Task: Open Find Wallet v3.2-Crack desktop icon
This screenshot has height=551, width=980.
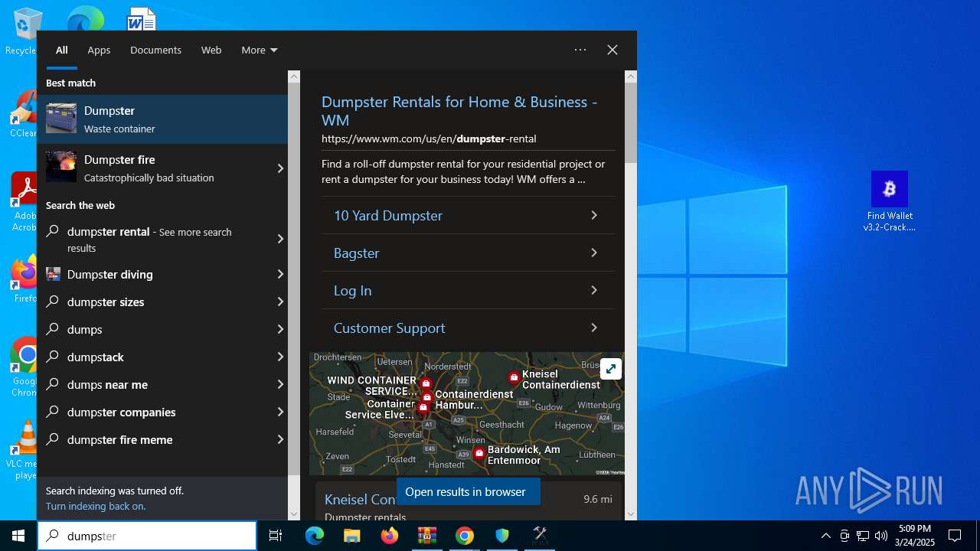Action: (x=890, y=201)
